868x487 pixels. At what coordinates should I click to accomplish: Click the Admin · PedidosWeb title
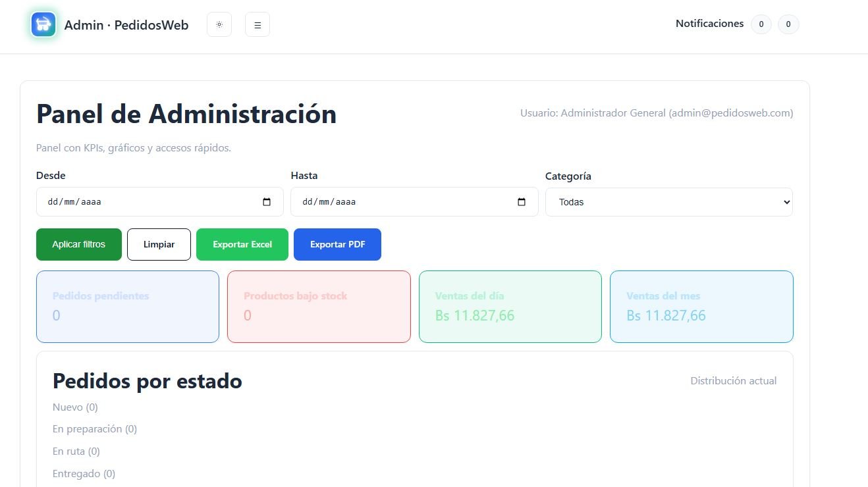coord(126,25)
